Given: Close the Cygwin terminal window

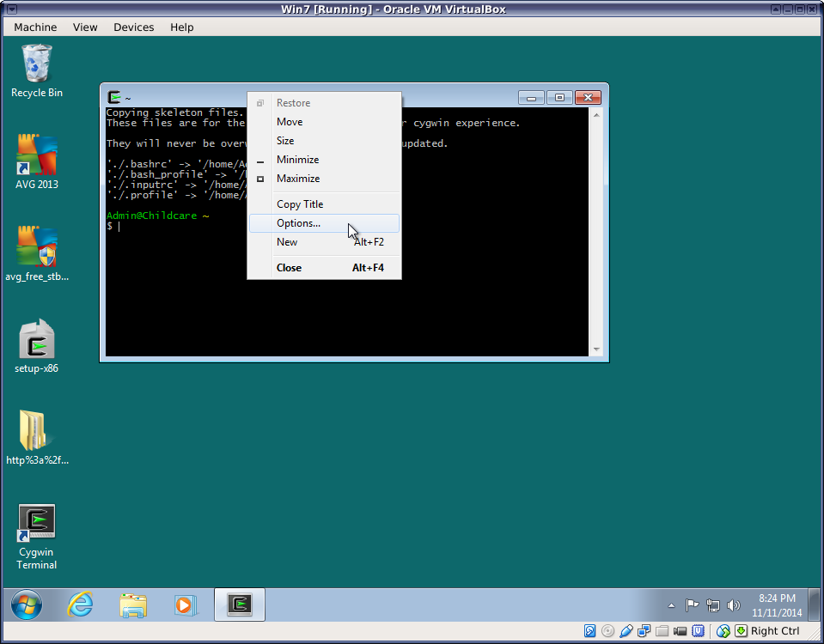Looking at the screenshot, I should click(588, 98).
